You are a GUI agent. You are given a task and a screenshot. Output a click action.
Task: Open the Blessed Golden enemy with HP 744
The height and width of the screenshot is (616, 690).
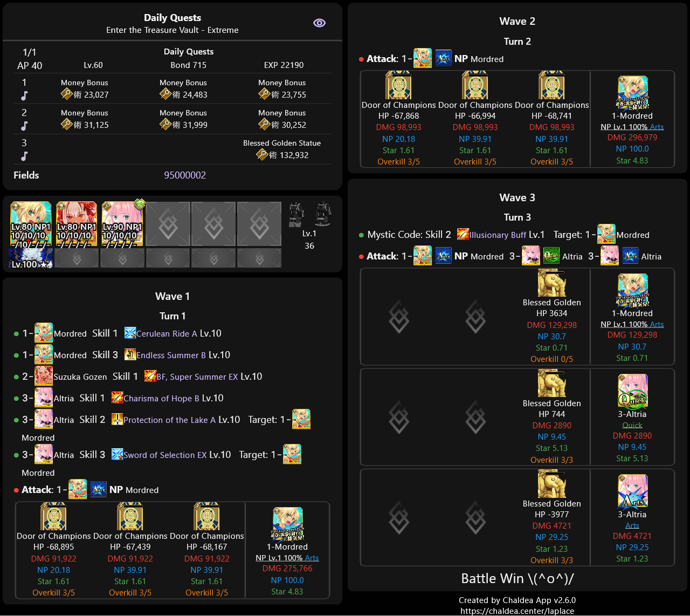pos(551,384)
